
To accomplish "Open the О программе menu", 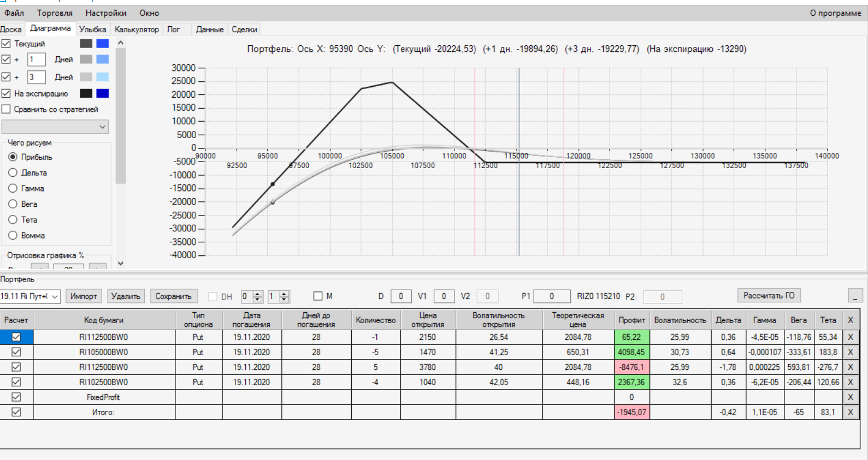I will point(835,13).
